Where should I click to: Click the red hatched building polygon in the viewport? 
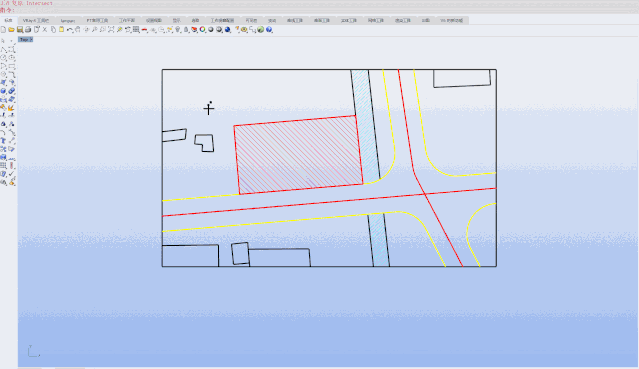click(298, 155)
